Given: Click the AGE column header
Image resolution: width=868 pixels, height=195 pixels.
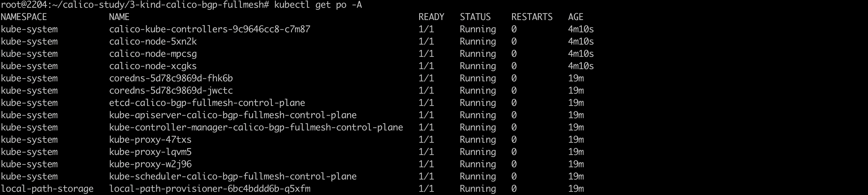Looking at the screenshot, I should pyautogui.click(x=575, y=17).
